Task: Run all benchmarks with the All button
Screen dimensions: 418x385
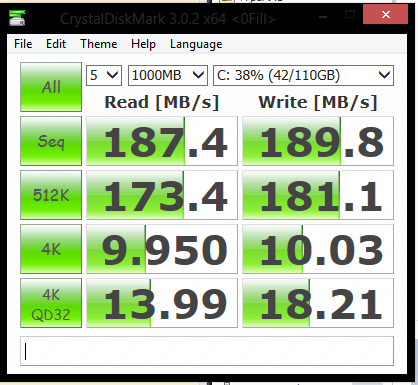Action: pos(51,87)
